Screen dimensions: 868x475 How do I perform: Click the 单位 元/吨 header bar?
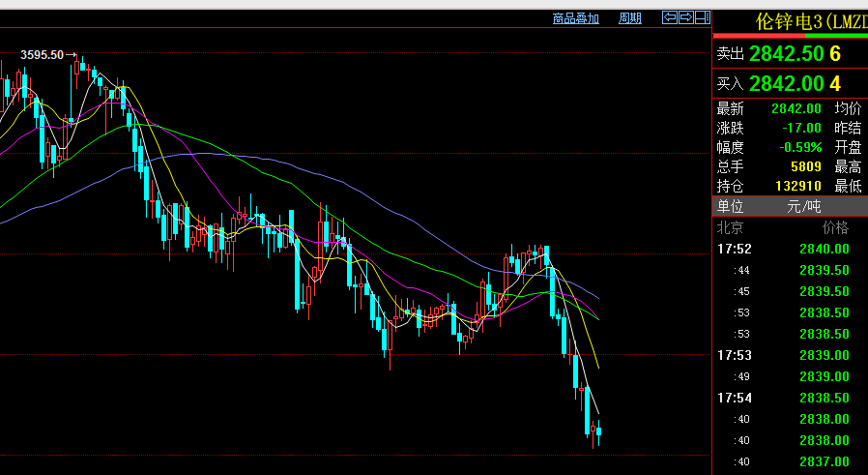pos(790,206)
